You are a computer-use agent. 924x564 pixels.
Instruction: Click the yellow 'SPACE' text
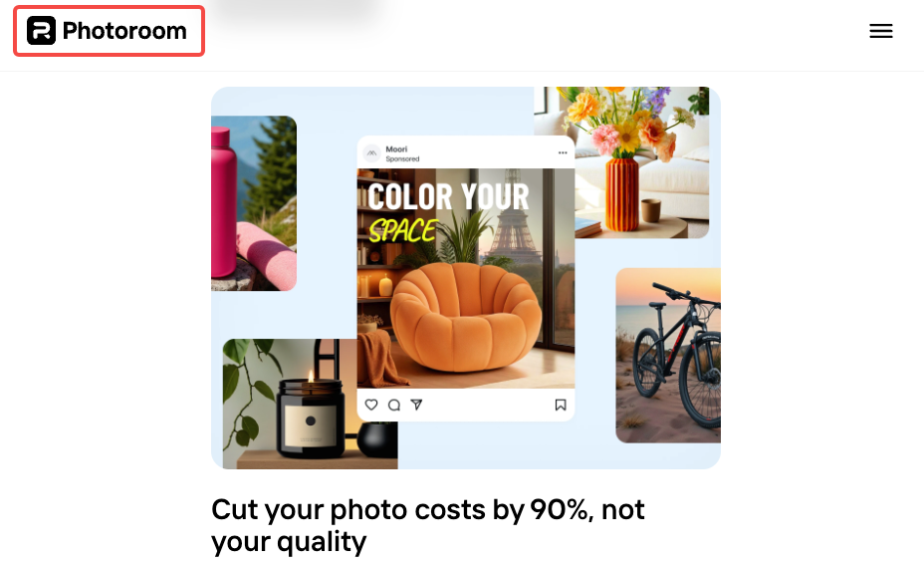403,230
